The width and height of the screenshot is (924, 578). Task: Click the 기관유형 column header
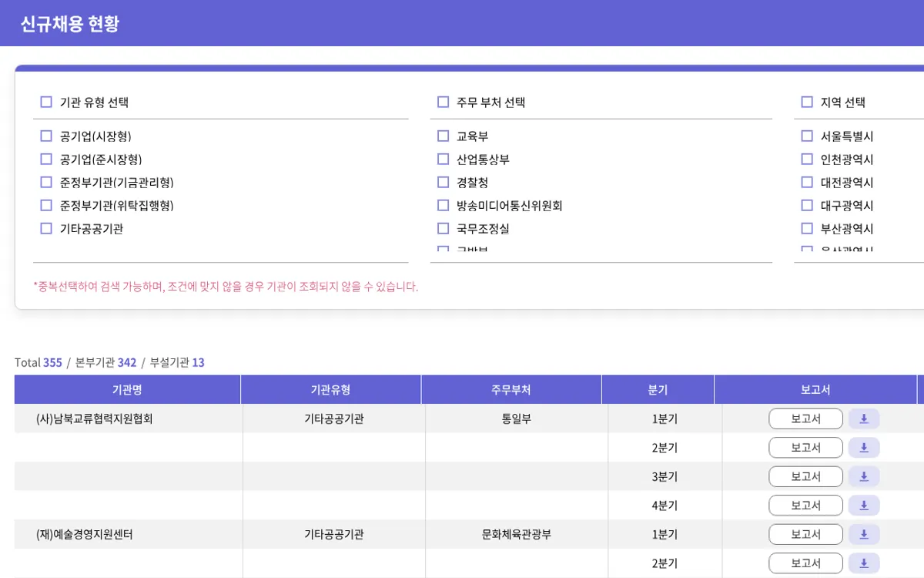[331, 390]
